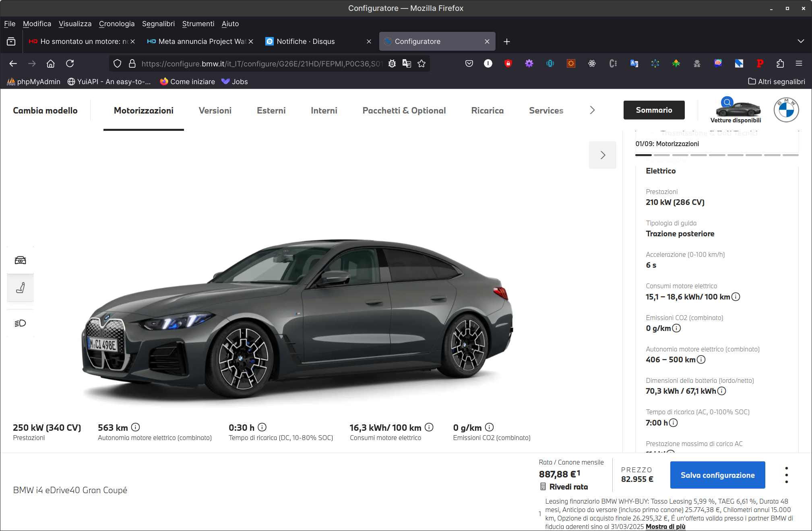Show info for 563 km autonomia
Screen dimensions: 812x531
(x=136, y=427)
